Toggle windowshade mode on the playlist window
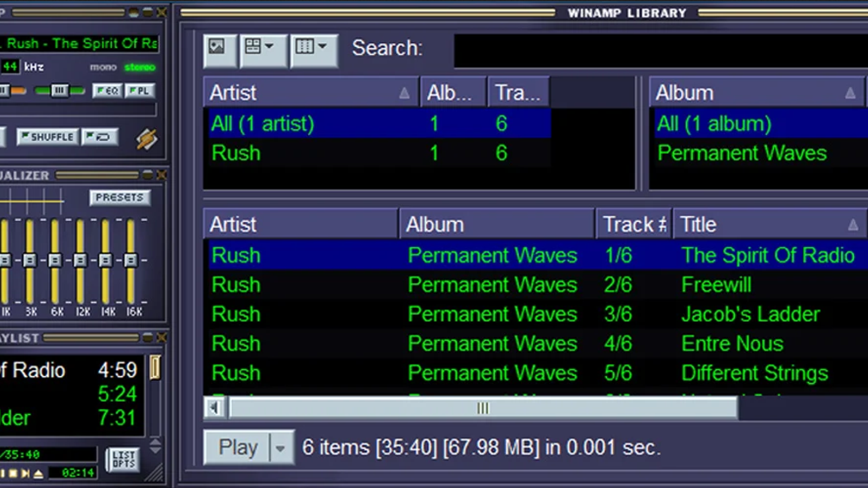Image resolution: width=868 pixels, height=488 pixels. point(148,337)
